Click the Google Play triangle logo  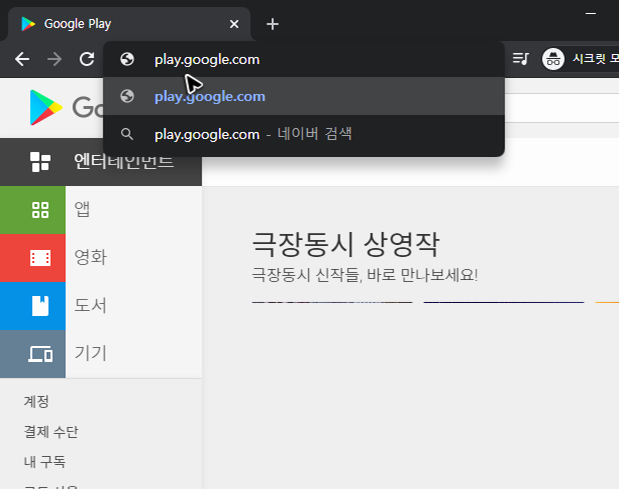coord(46,107)
